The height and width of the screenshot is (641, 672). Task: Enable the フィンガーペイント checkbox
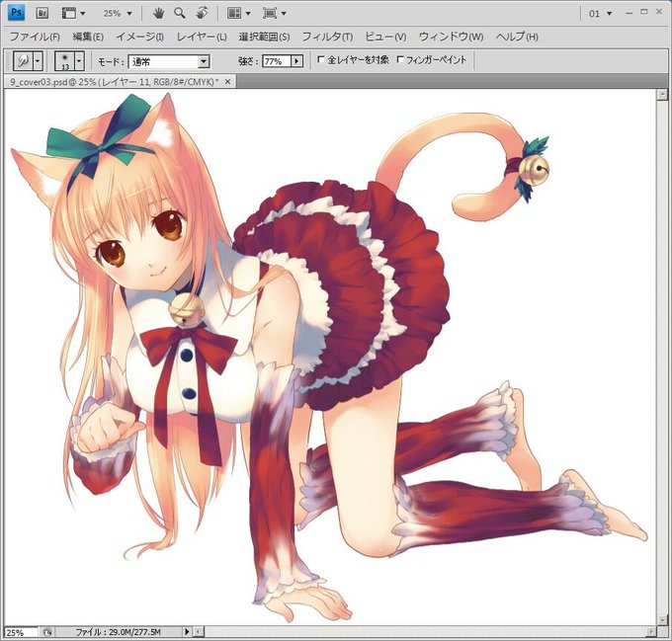click(400, 59)
